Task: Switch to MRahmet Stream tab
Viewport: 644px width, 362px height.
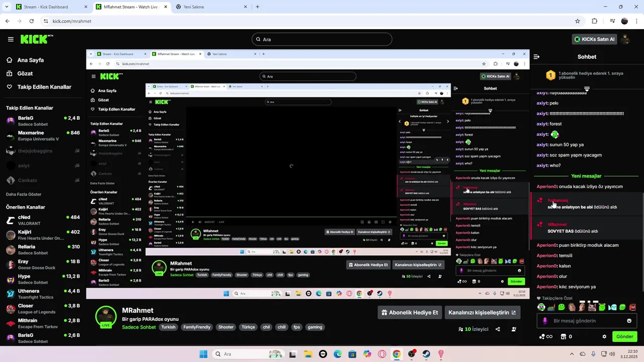Action: coord(131,7)
